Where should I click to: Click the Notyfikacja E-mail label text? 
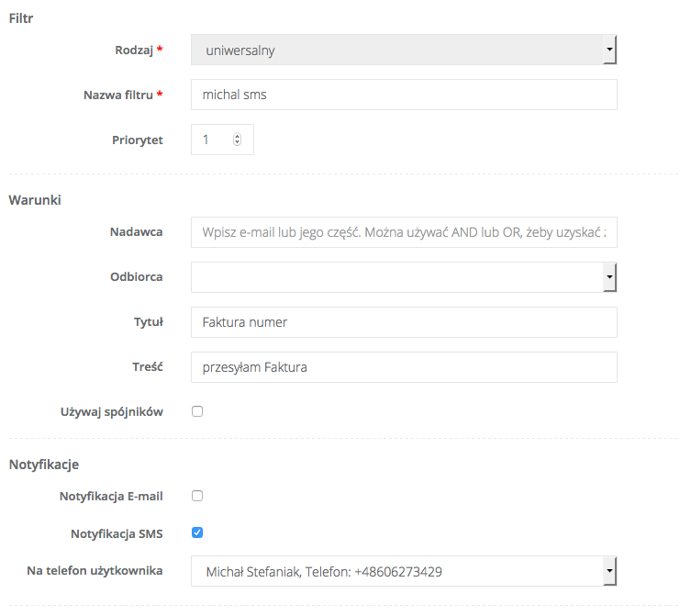click(x=111, y=497)
